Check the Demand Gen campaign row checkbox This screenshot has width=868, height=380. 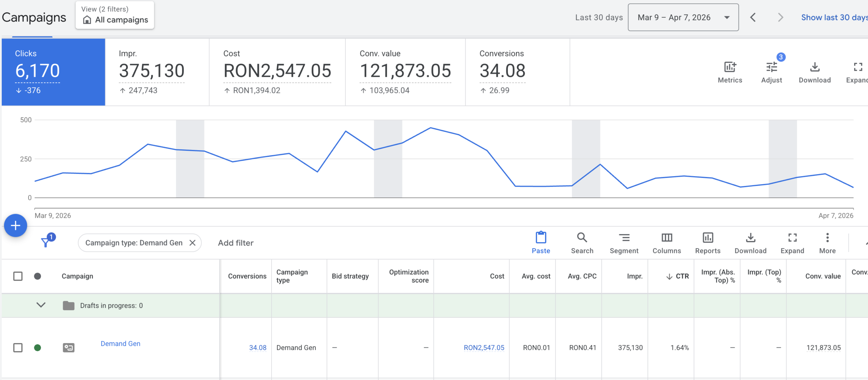[x=18, y=347]
